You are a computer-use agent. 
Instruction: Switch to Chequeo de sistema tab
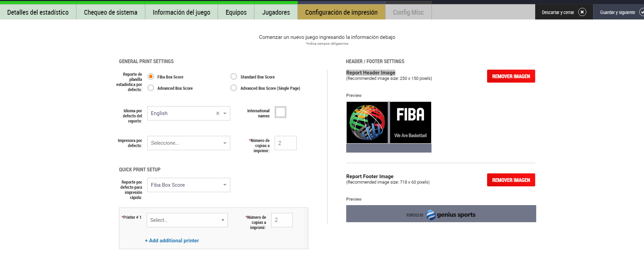[111, 12]
